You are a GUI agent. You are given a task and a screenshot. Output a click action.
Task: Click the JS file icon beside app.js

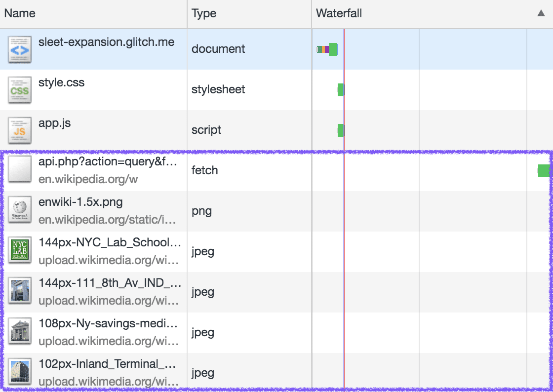point(20,130)
